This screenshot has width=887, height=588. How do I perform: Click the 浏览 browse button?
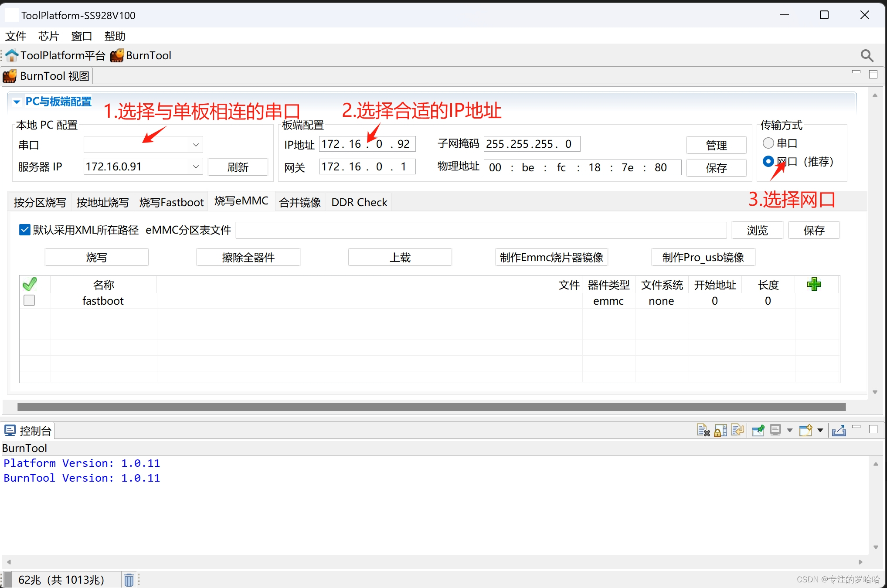pyautogui.click(x=757, y=230)
